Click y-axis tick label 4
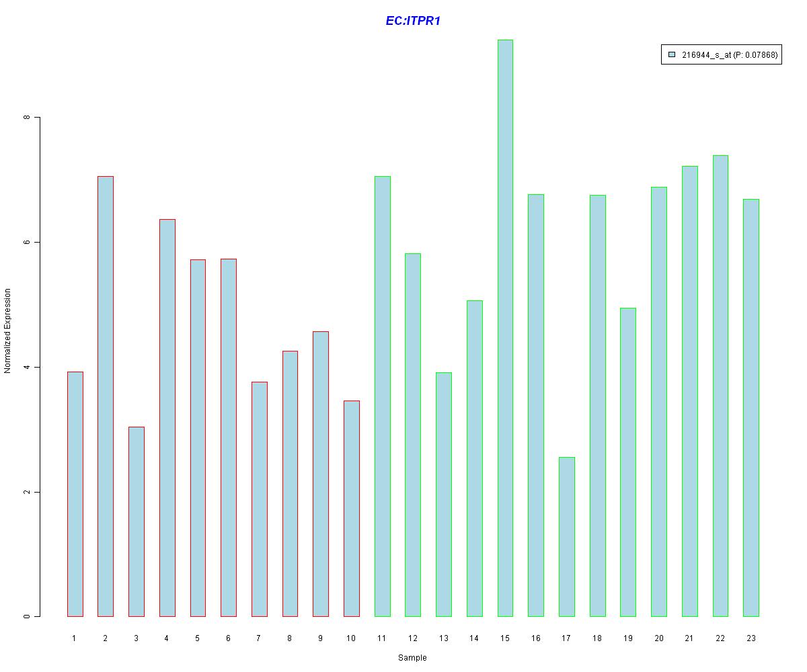This screenshot has height=672, width=807. [x=27, y=367]
